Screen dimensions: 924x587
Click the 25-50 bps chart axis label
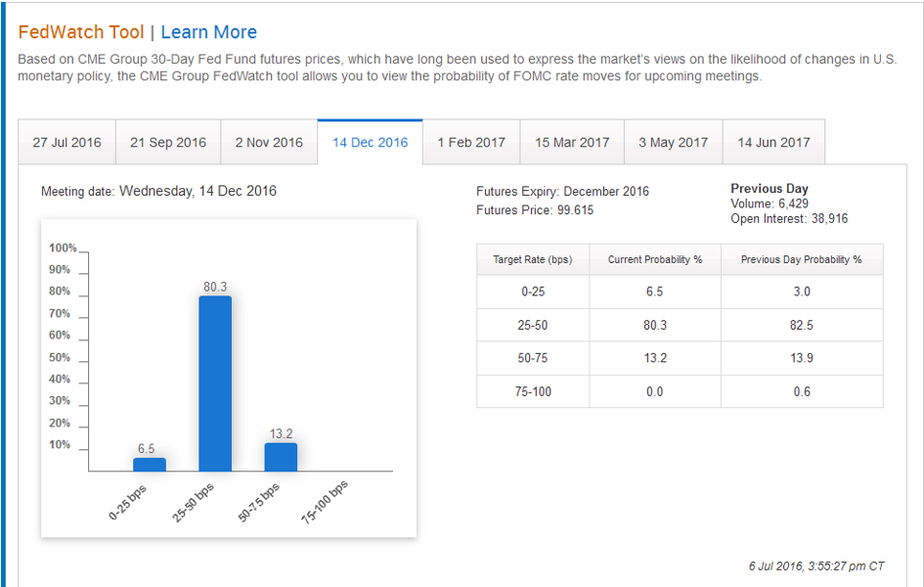194,502
